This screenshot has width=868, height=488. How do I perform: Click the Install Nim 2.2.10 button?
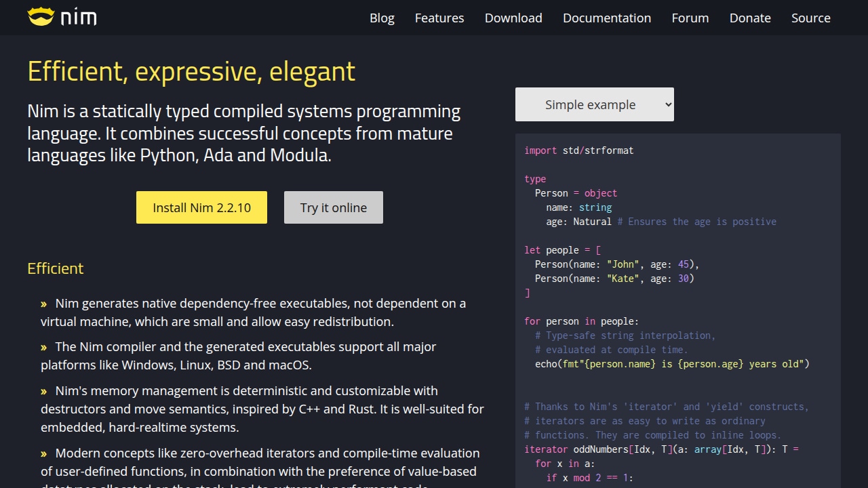[x=201, y=207]
